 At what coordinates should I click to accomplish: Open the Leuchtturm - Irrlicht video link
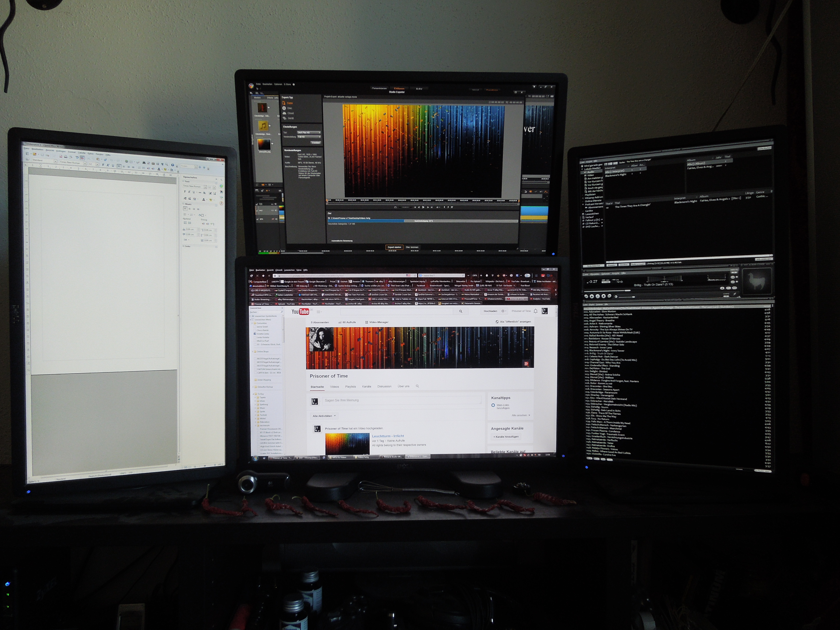388,436
